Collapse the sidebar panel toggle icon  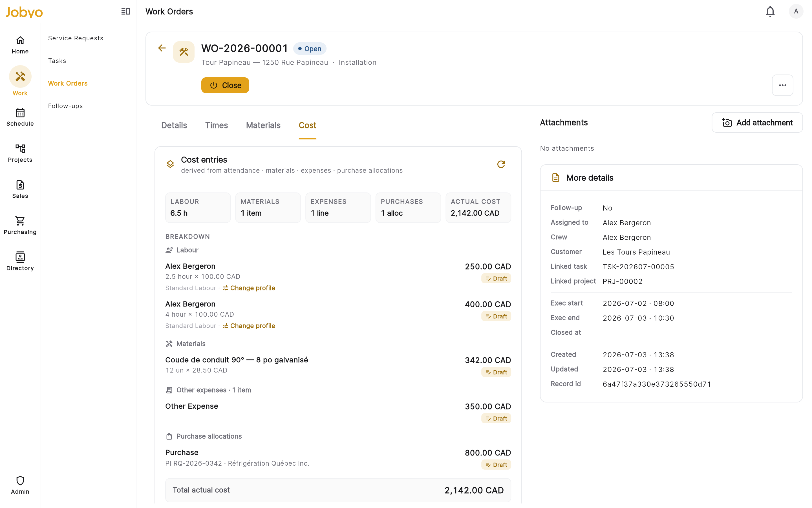pos(125,11)
